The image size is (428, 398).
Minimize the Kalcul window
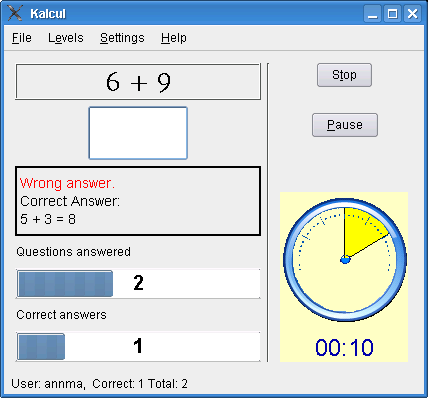(372, 14)
